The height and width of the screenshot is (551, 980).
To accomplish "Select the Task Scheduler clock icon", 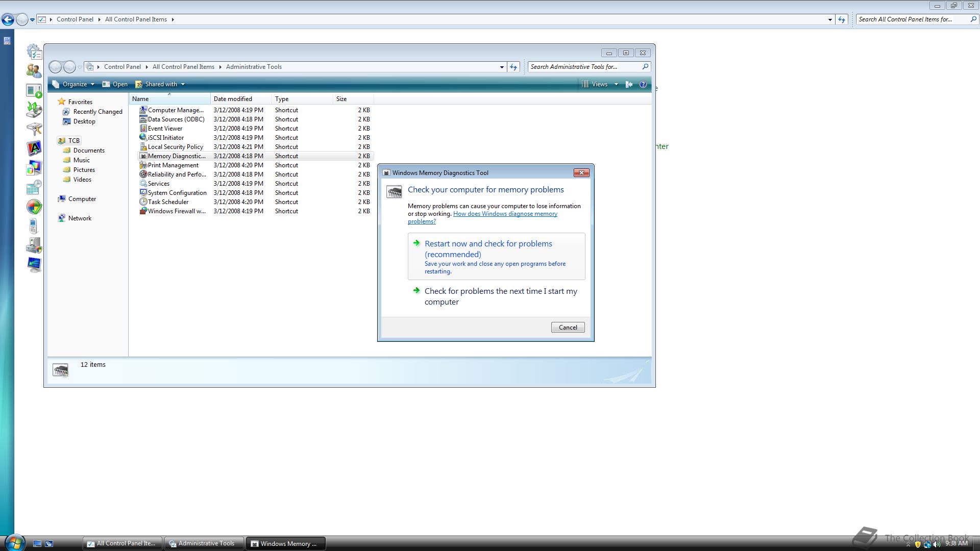I will (x=143, y=202).
